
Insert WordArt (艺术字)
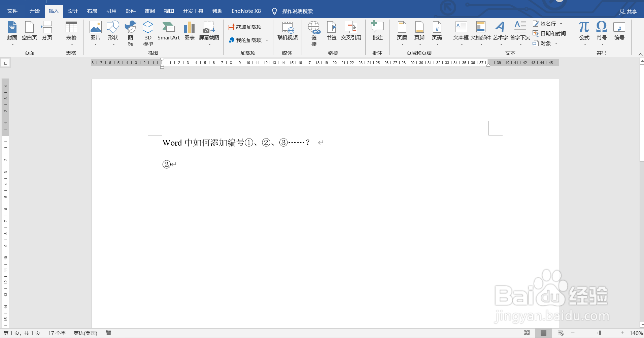tap(500, 33)
